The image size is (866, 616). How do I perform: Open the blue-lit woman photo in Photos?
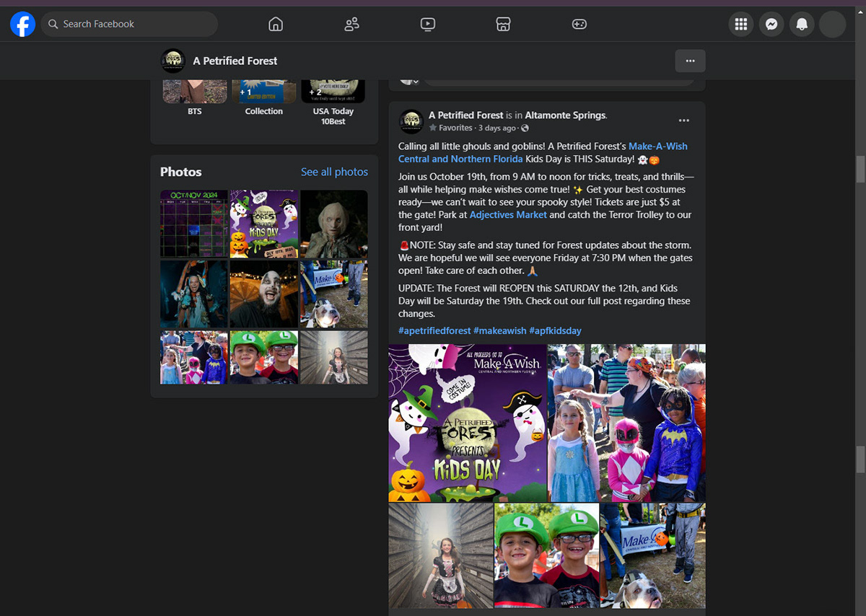pyautogui.click(x=193, y=294)
